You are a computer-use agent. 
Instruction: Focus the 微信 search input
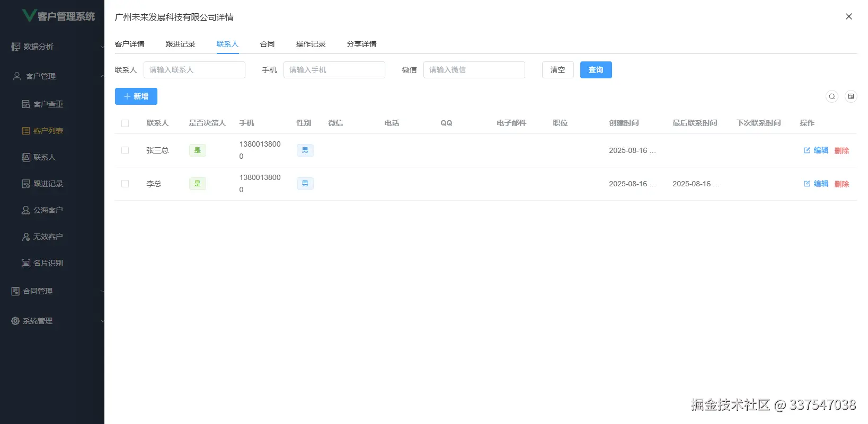(474, 70)
